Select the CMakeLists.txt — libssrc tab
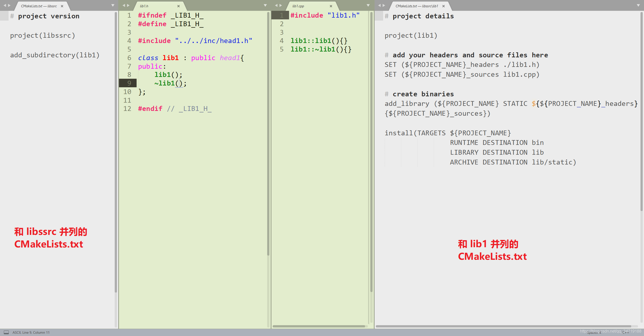The width and height of the screenshot is (644, 336). tap(39, 6)
